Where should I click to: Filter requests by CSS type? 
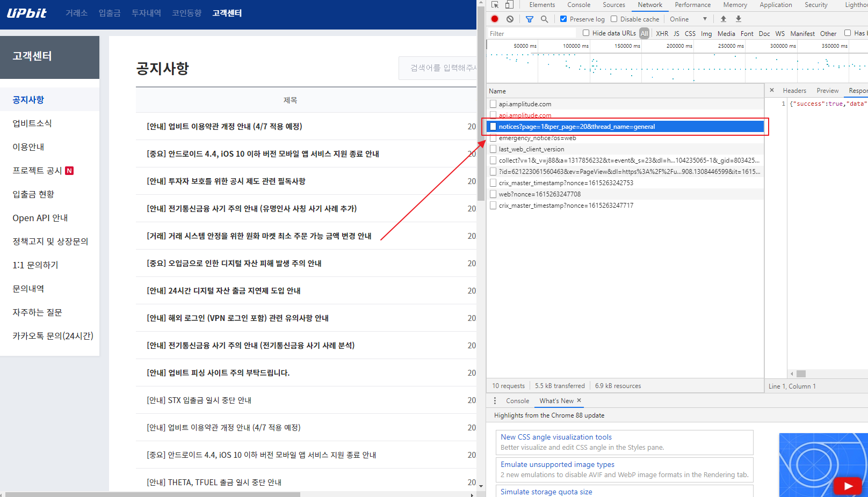click(690, 33)
